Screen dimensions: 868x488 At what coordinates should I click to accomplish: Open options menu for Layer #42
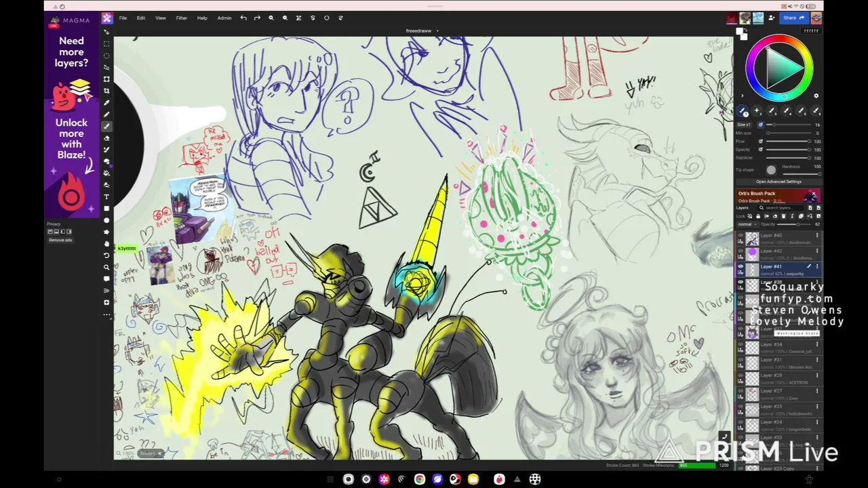tap(817, 251)
